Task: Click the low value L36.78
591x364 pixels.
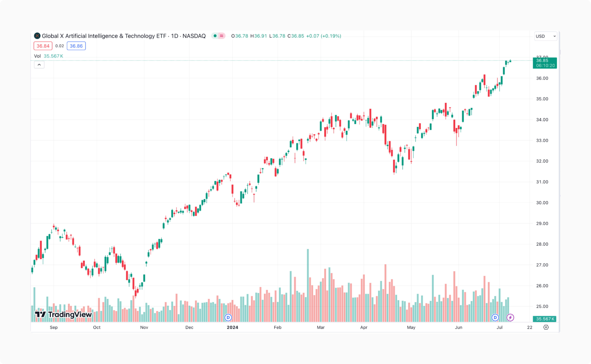Action: [277, 36]
